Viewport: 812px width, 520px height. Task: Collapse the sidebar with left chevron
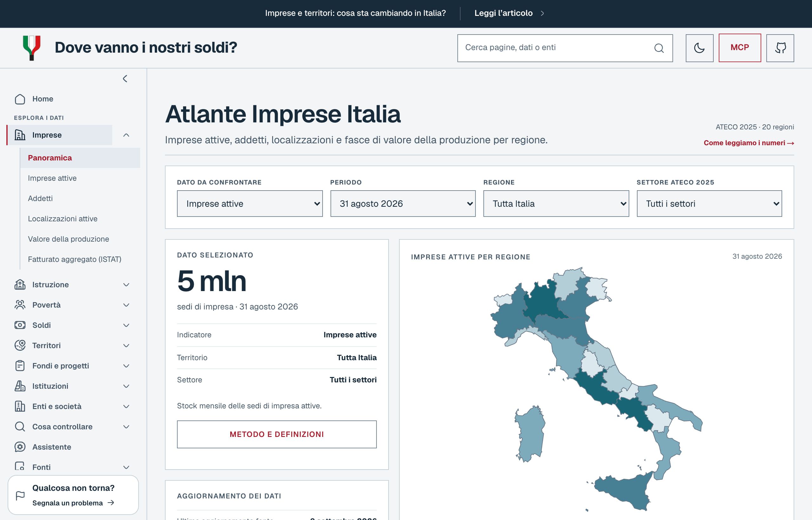(x=125, y=79)
